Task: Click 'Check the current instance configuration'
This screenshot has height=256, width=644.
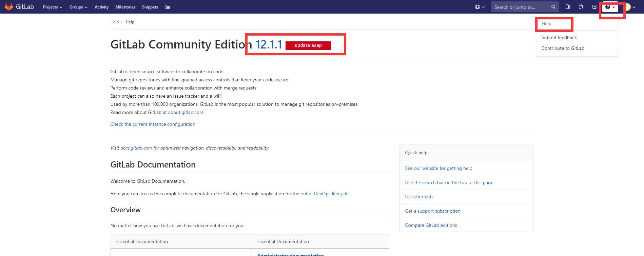Action: 153,124
